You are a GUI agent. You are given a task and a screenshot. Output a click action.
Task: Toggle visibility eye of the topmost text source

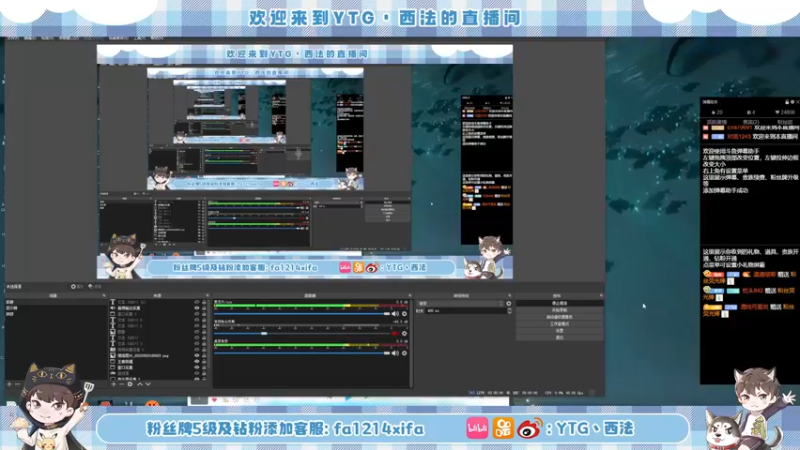point(196,302)
